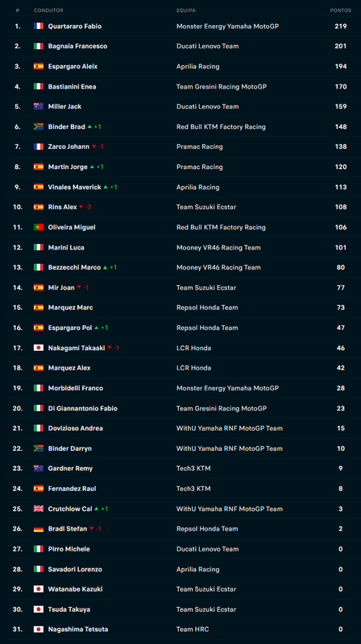Image resolution: width=361 pixels, height=644 pixels.
Task: Click the 194 points value
Action: click(340, 66)
